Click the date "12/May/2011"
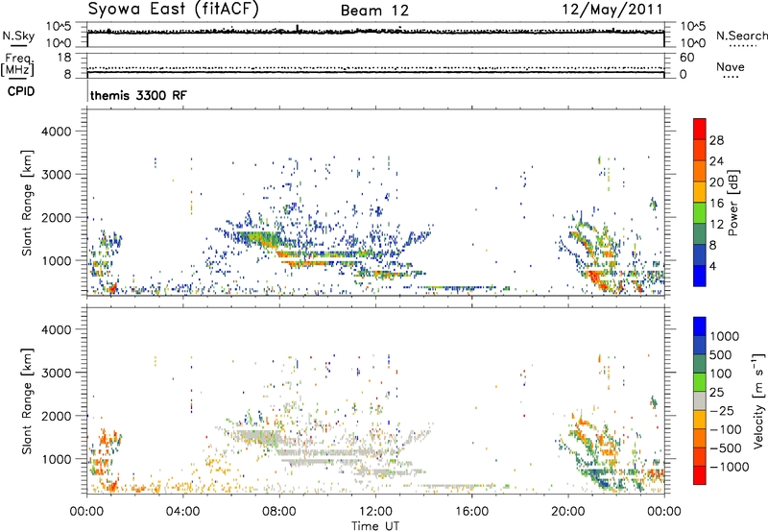Image resolution: width=768 pixels, height=532 pixels. click(612, 9)
